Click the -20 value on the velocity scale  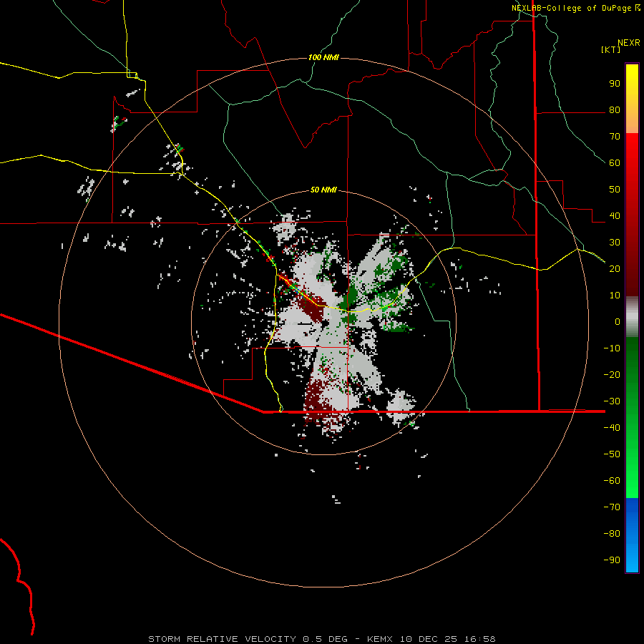coord(612,374)
